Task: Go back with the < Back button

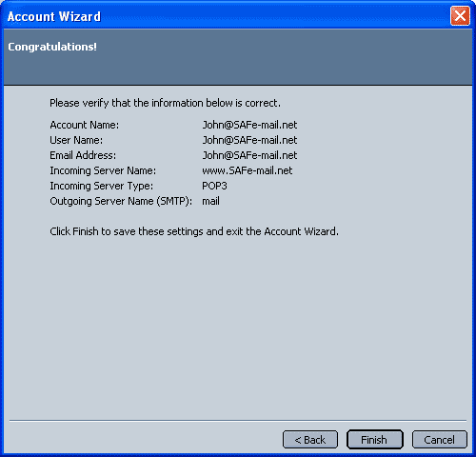Action: click(310, 440)
